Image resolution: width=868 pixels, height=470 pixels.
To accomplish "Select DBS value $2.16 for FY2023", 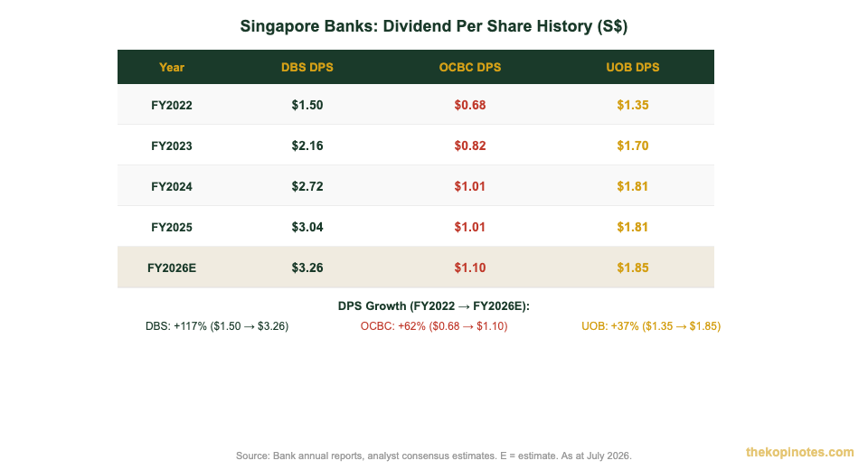I will click(307, 146).
